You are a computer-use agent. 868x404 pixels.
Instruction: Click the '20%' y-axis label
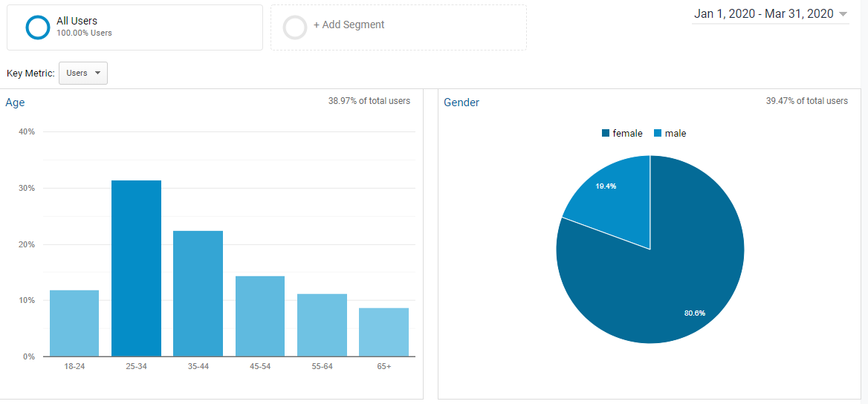27,244
